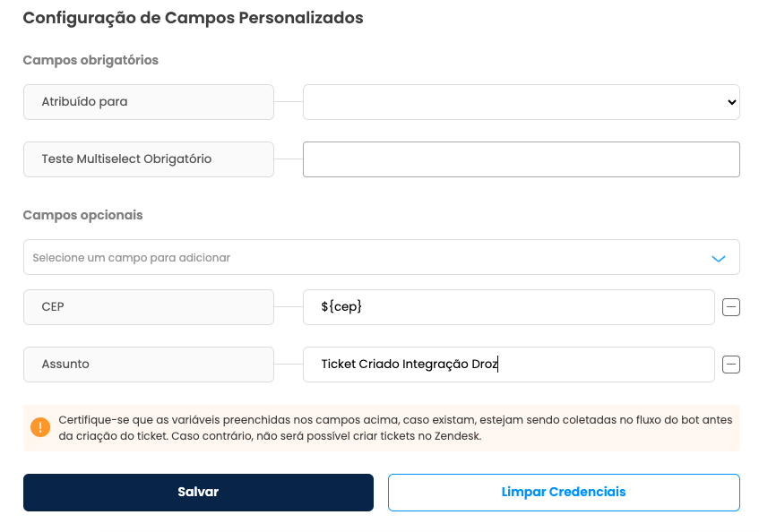
Task: Click the blue chevron in field selector
Action: tap(719, 258)
